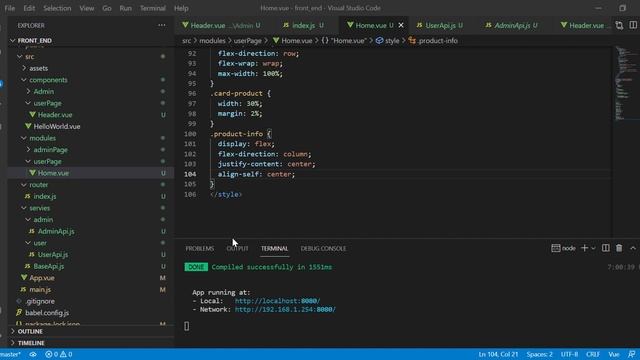Select the node terminal icon label

click(563, 248)
